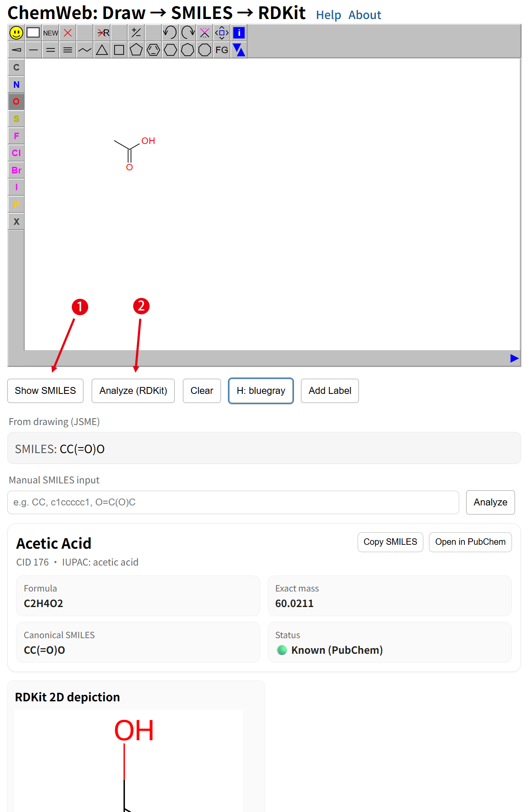The image size is (531, 812).
Task: Select the nitrogen N atom button
Action: pyautogui.click(x=16, y=85)
